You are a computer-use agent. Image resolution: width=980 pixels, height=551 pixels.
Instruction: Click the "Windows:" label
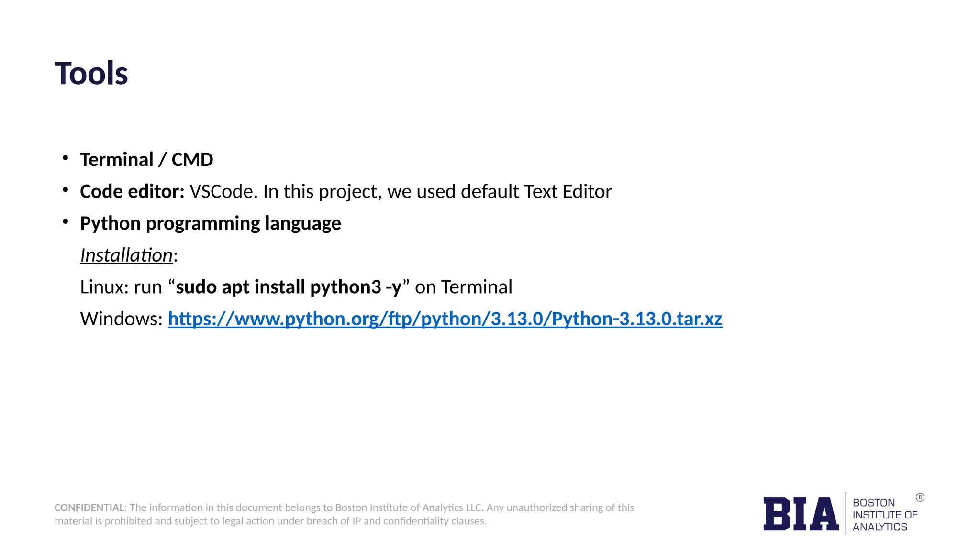(x=122, y=319)
